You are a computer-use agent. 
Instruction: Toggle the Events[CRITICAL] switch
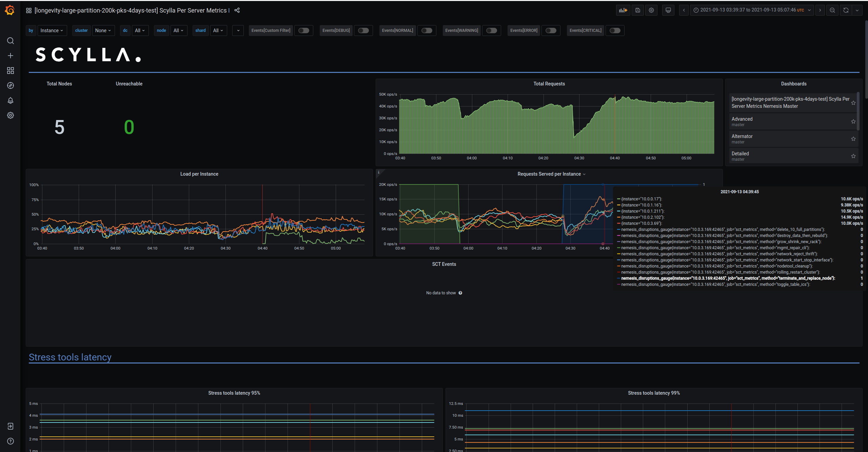(x=615, y=31)
